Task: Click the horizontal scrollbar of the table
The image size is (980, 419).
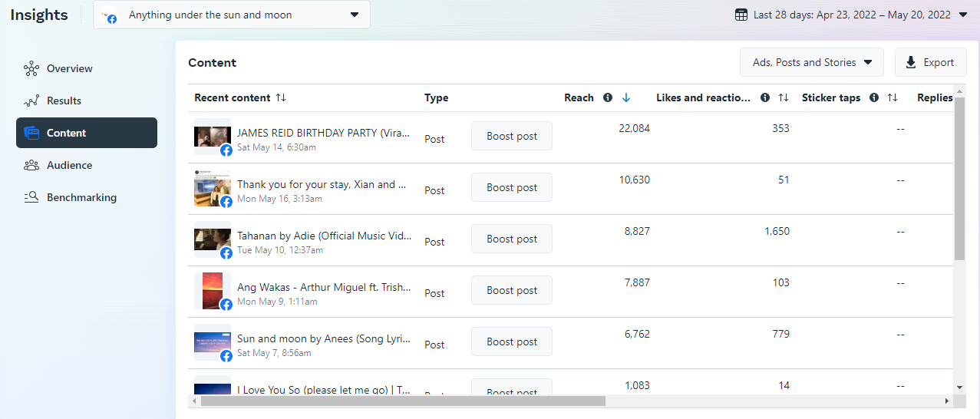Action: tap(403, 401)
